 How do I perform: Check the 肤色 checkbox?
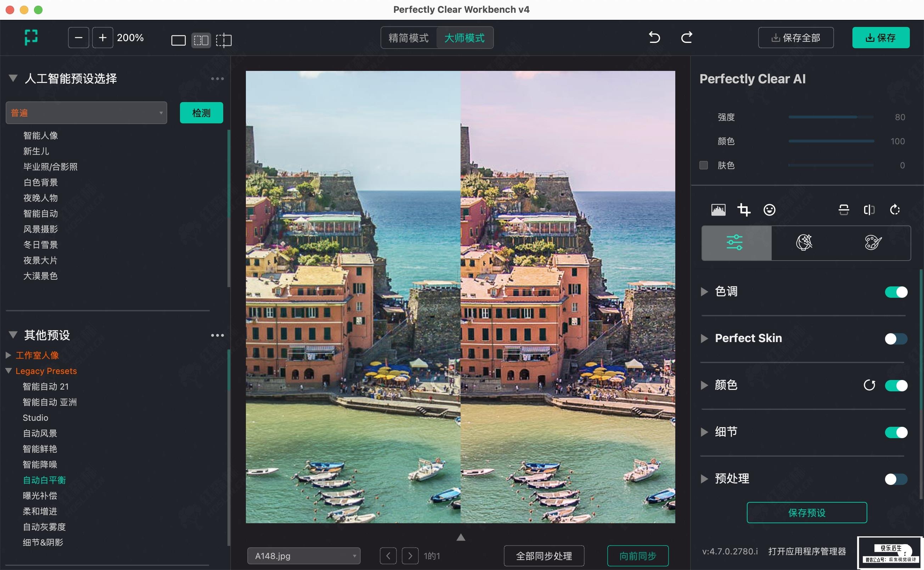click(703, 165)
